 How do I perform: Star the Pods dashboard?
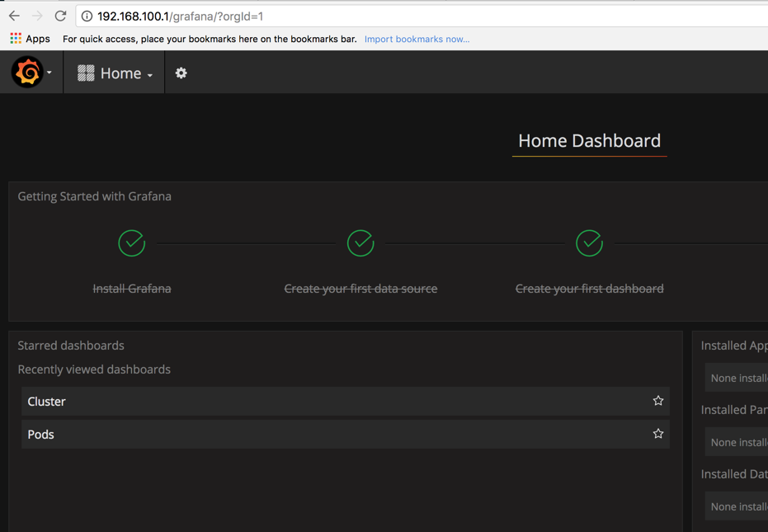click(657, 434)
